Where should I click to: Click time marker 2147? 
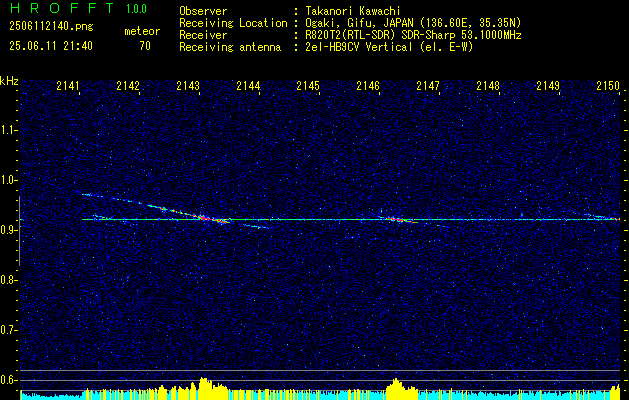[428, 85]
